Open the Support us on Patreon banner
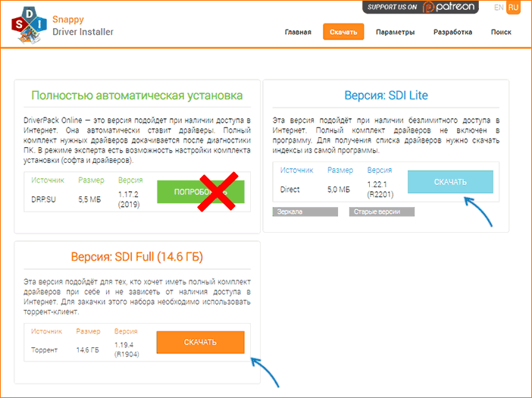The height and width of the screenshot is (398, 532). coord(421,7)
